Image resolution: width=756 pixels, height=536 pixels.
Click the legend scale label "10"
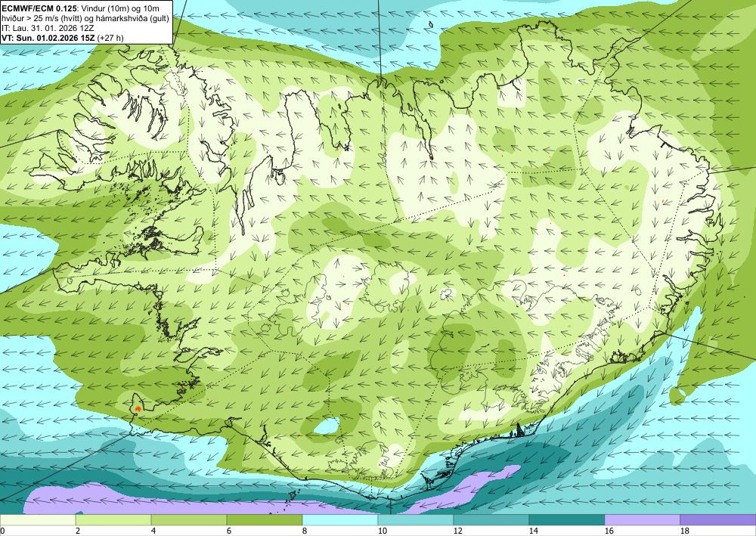coord(383,531)
